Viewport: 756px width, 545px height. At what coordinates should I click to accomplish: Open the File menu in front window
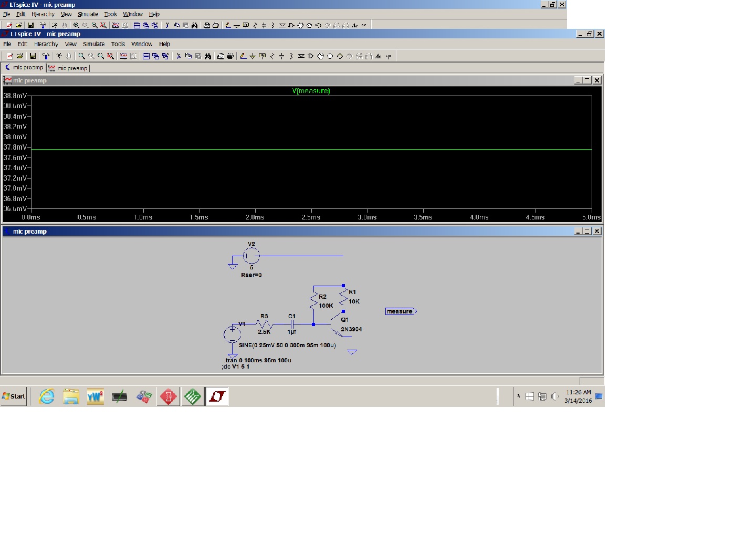[x=7, y=44]
